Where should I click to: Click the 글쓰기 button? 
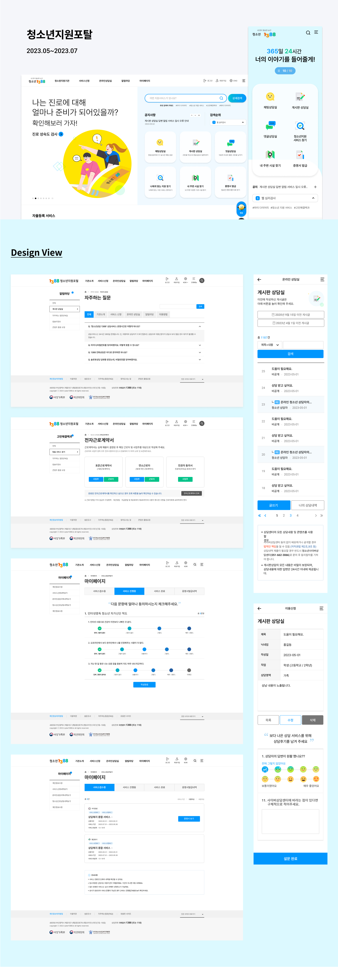coord(273,505)
